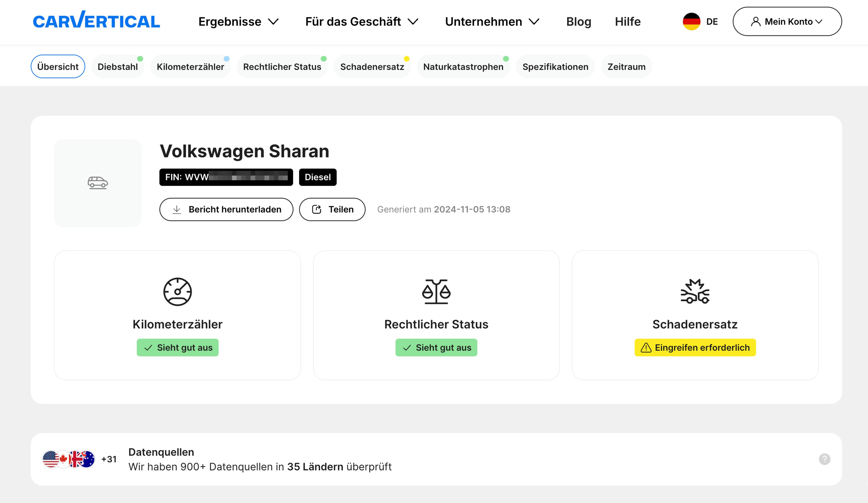This screenshot has height=503, width=868.
Task: Select the Naturkatastrophen tab
Action: point(463,66)
